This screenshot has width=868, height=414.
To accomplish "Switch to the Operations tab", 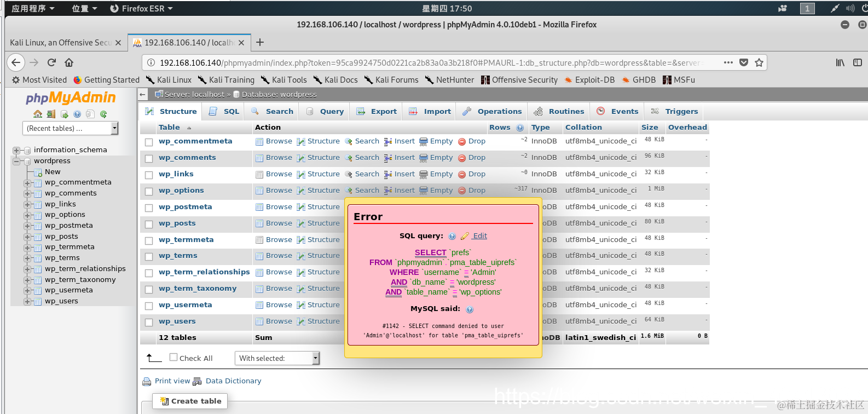I will coord(492,111).
